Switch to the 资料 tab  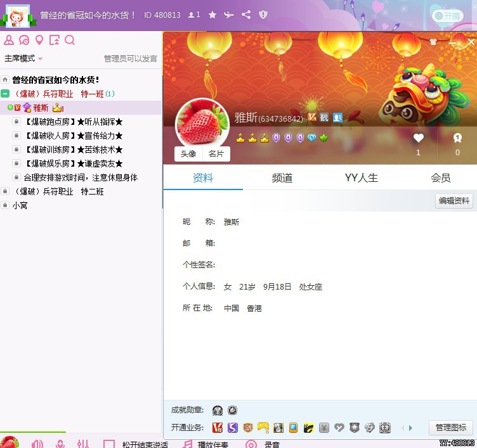[203, 178]
